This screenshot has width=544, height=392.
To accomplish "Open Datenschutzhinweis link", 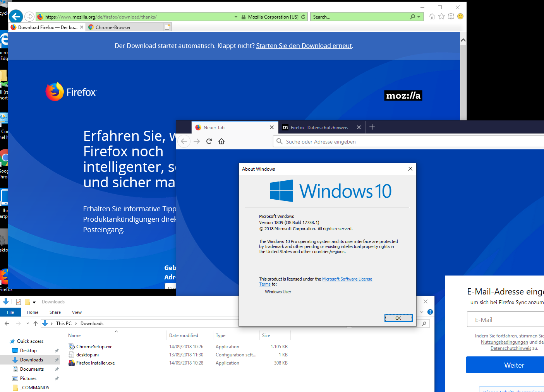I will (x=511, y=348).
